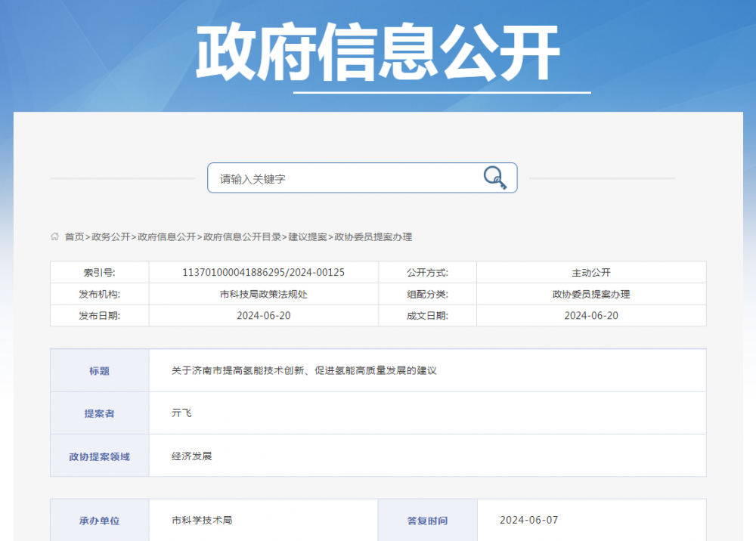
Task: Click the issuing agency 市科技局政策法规处
Action: click(262, 294)
